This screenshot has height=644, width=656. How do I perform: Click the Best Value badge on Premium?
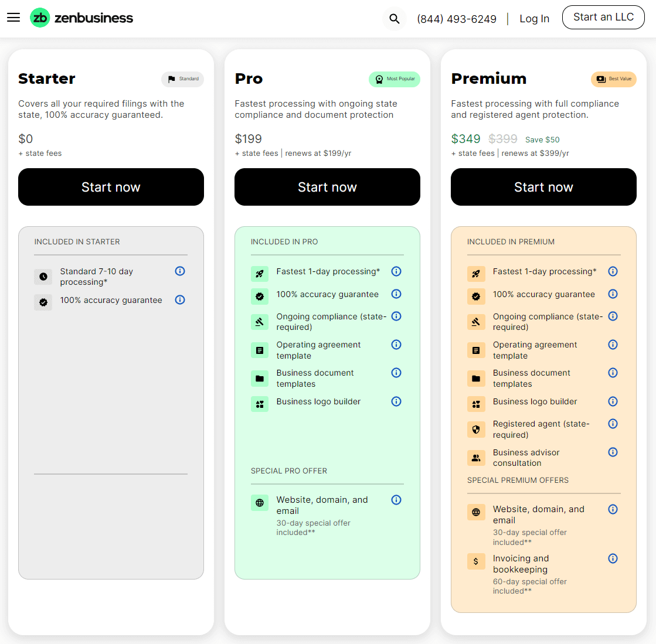pos(614,79)
